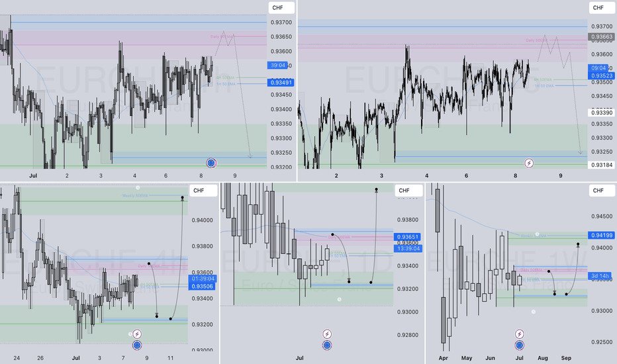Click the blue globe event icon on 1W chart
Screen dimensions: 617x364
click(520, 345)
